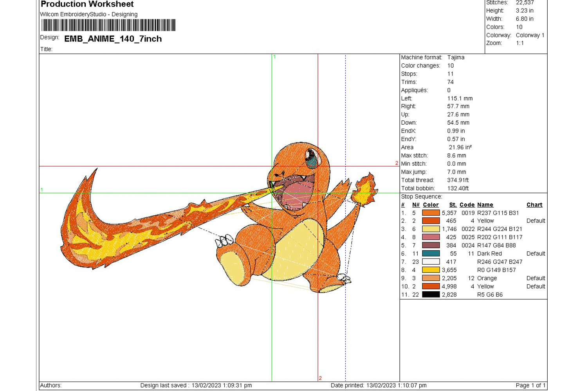Click the Name column header
The height and width of the screenshot is (391, 588).
coord(485,204)
